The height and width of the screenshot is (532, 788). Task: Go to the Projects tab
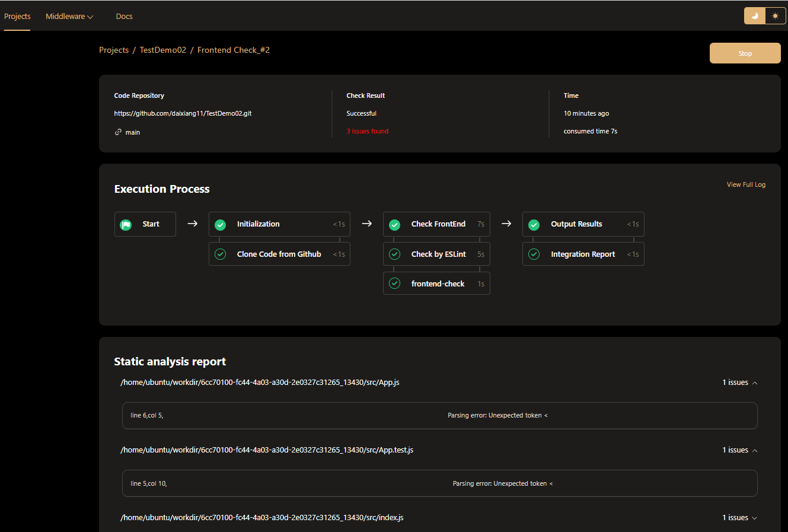tap(17, 17)
